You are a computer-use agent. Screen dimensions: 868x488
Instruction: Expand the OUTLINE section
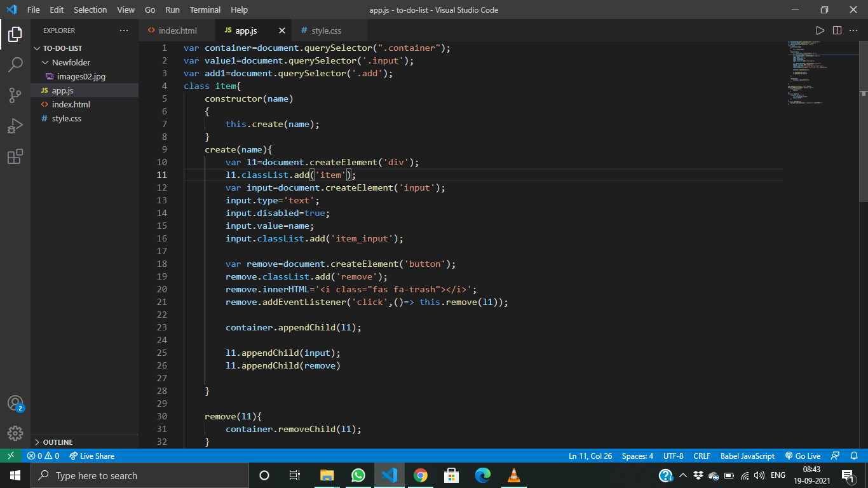click(x=85, y=442)
